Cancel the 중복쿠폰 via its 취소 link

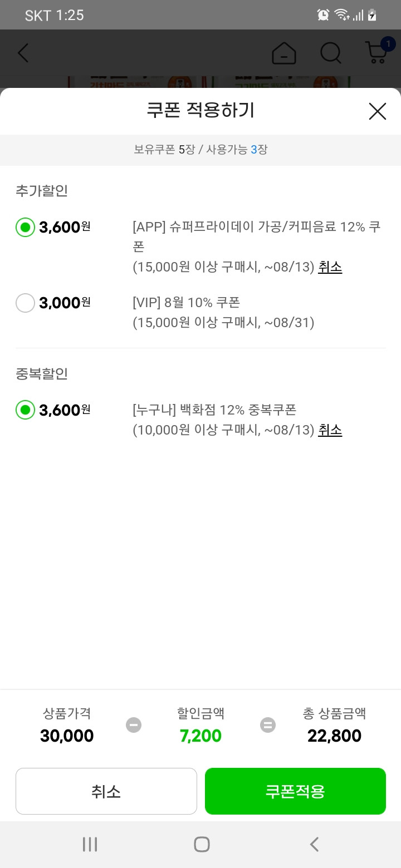pos(330,430)
